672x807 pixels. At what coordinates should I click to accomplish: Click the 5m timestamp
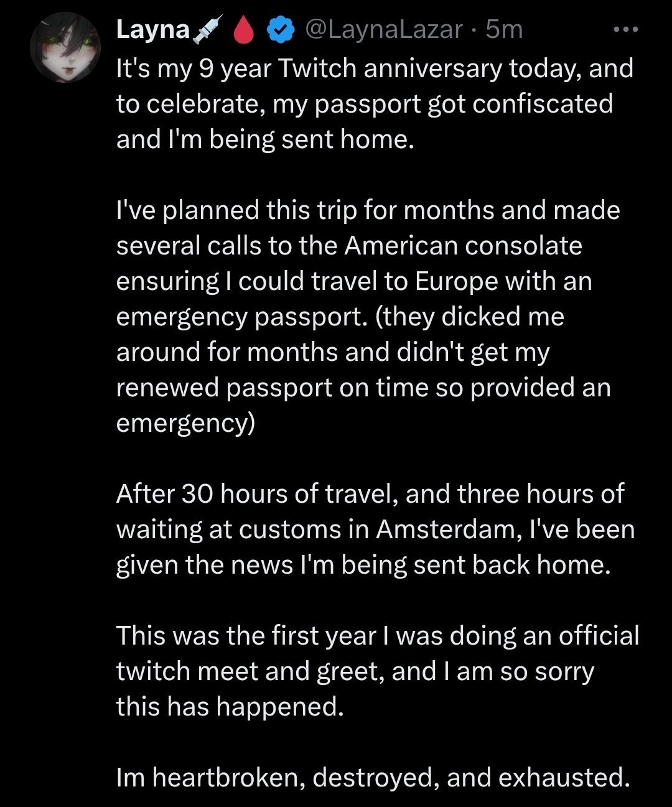coord(504,29)
